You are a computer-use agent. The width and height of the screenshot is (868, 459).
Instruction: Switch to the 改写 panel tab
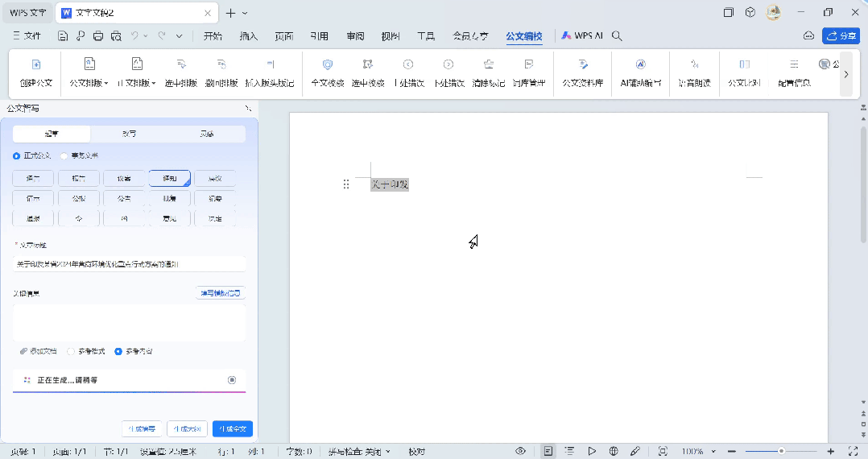click(x=129, y=134)
